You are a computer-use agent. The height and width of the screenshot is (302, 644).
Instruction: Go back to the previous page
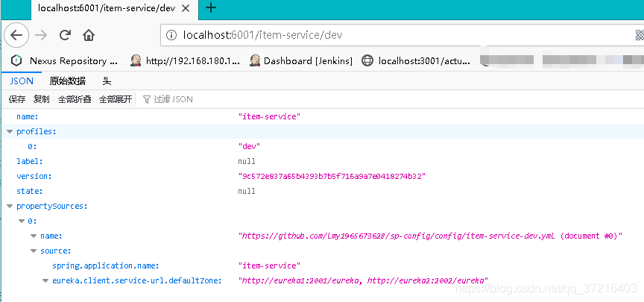click(x=16, y=35)
